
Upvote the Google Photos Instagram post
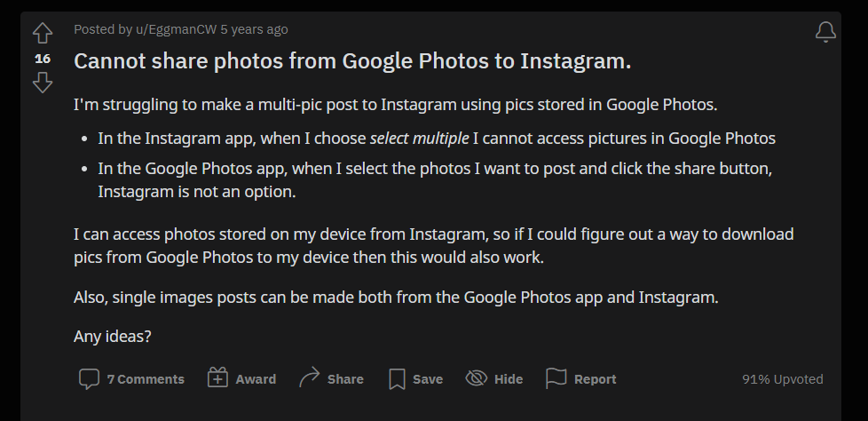[43, 33]
